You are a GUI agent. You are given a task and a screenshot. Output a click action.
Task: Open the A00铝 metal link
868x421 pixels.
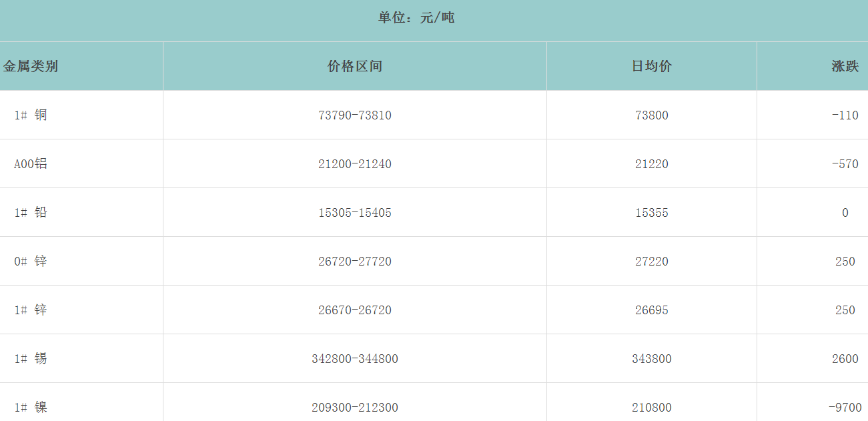point(31,163)
